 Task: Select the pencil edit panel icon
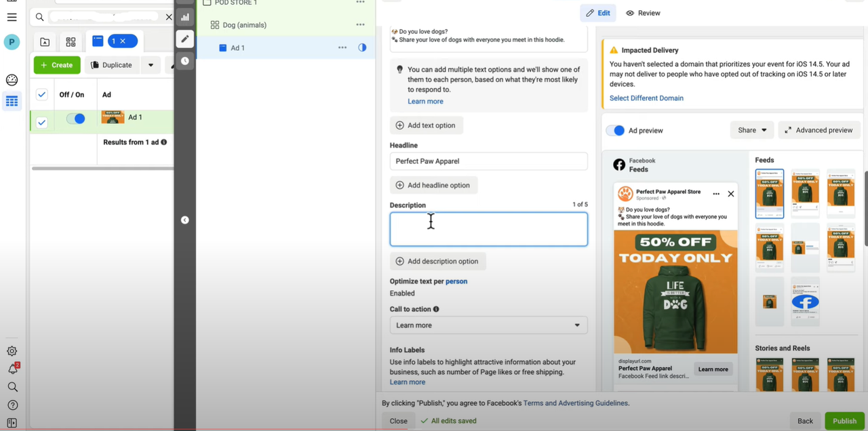click(184, 39)
